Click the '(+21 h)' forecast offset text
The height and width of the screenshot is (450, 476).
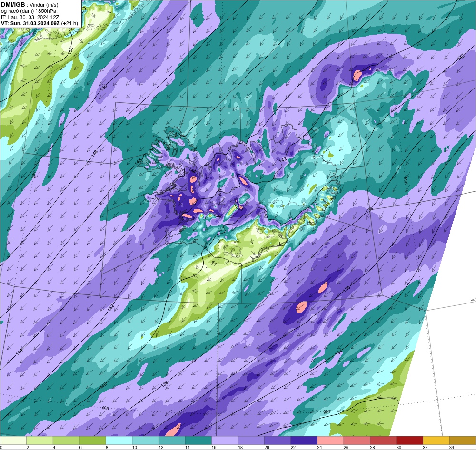(x=69, y=23)
